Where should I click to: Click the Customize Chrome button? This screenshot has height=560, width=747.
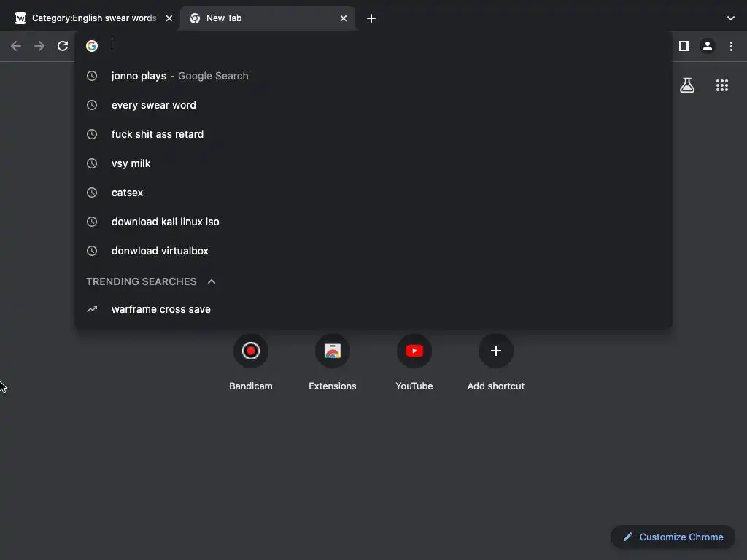coord(673,537)
